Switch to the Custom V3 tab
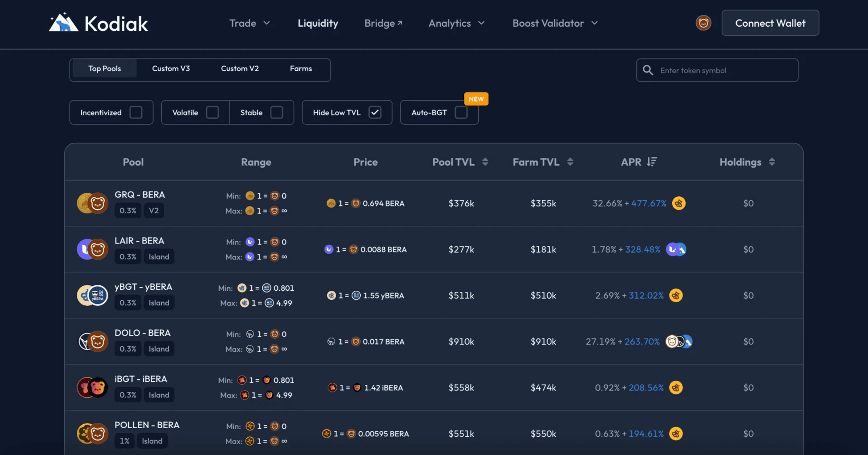 coord(171,69)
